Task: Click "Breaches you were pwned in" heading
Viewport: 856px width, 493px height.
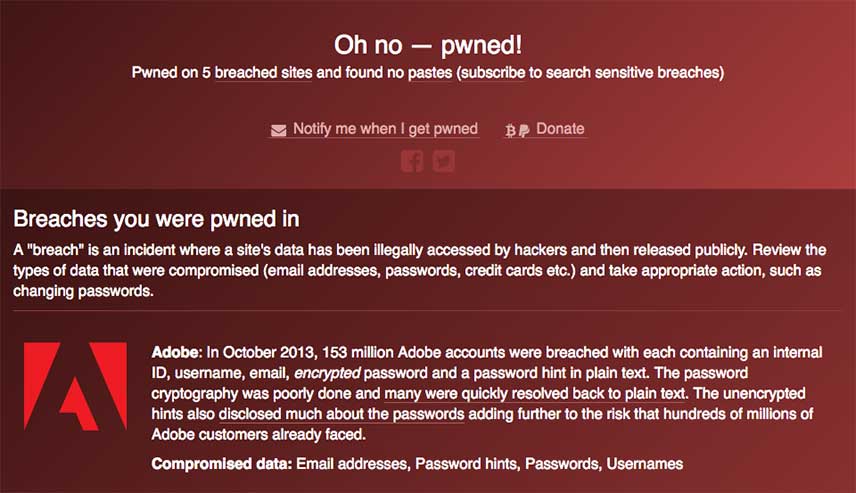Action: (x=156, y=219)
